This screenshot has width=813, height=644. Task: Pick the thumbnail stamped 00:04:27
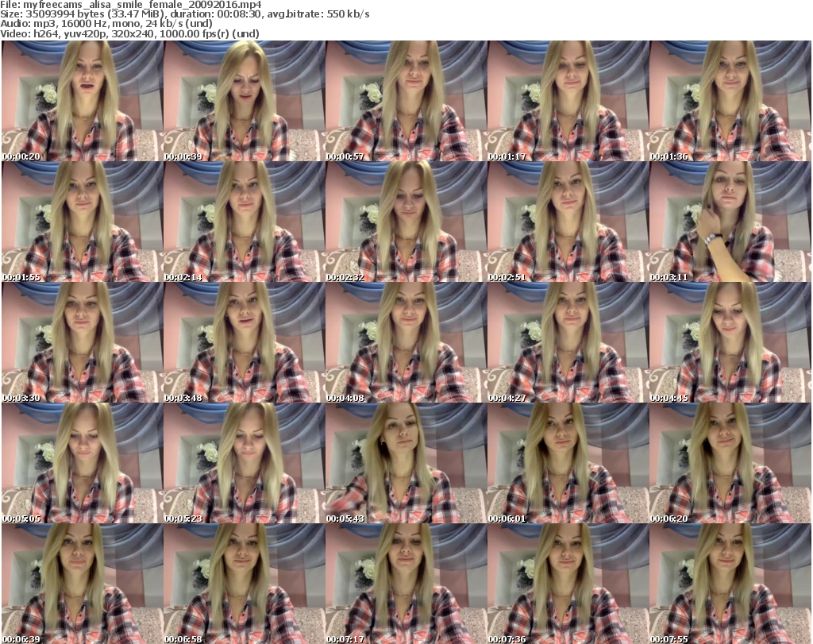click(x=568, y=342)
